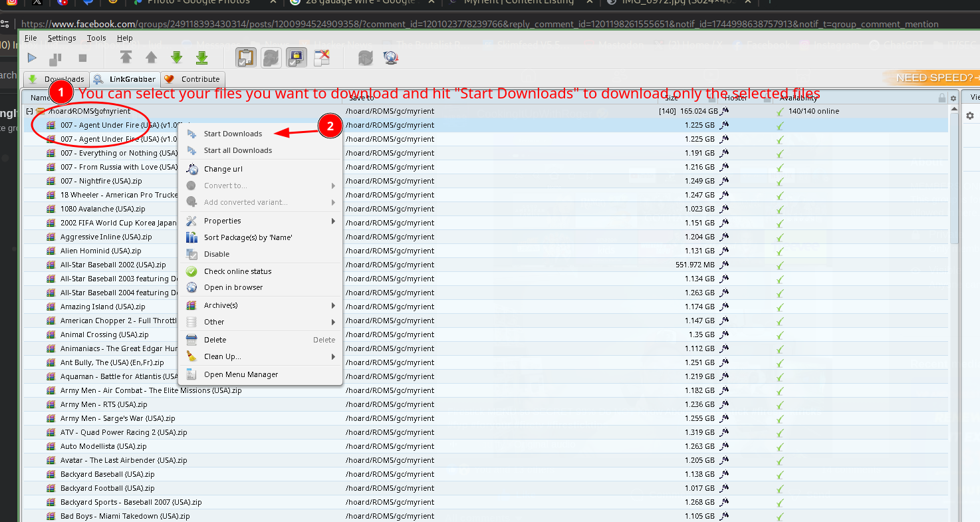Image resolution: width=980 pixels, height=522 pixels.
Task: Click the 165.024 GB package size cell
Action: [699, 111]
